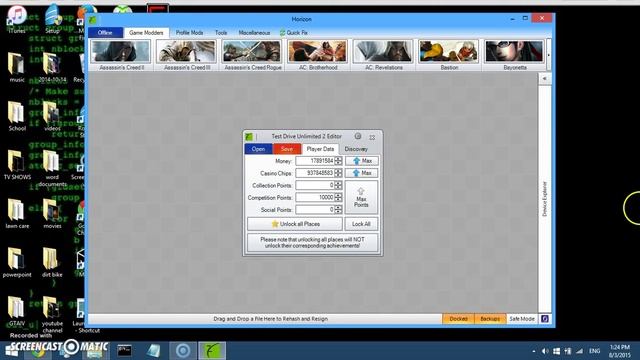Close the Test Drive Unlimited 2 Editor
The width and height of the screenshot is (640, 360).
coord(372,137)
